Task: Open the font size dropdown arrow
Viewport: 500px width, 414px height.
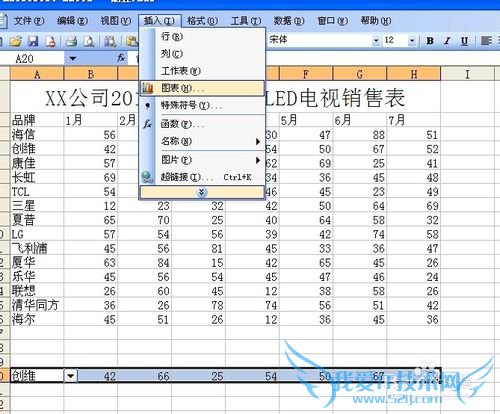Action: click(x=412, y=41)
